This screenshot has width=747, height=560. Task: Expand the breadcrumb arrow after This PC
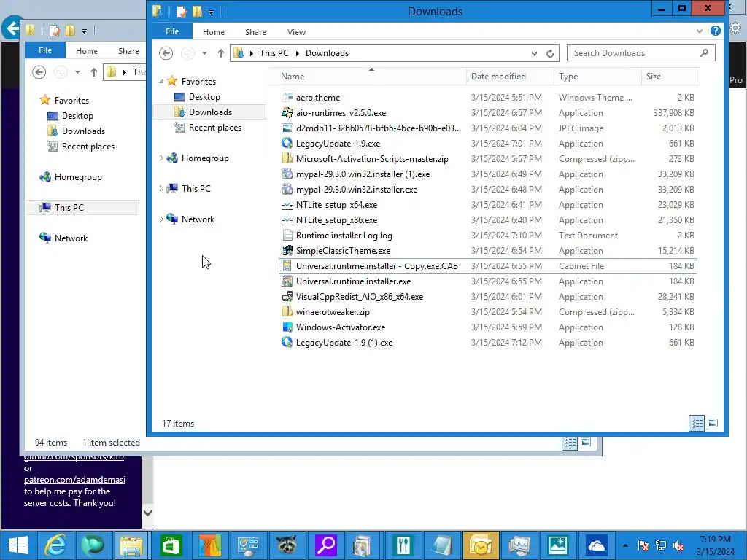[298, 53]
